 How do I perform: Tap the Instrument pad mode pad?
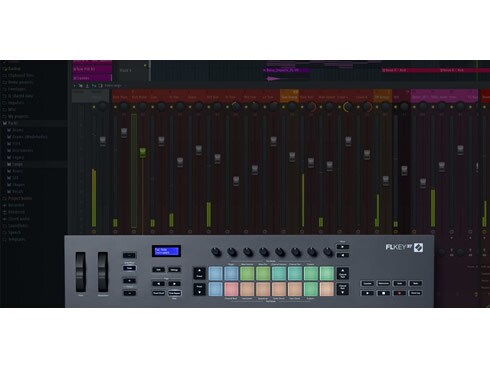click(247, 289)
